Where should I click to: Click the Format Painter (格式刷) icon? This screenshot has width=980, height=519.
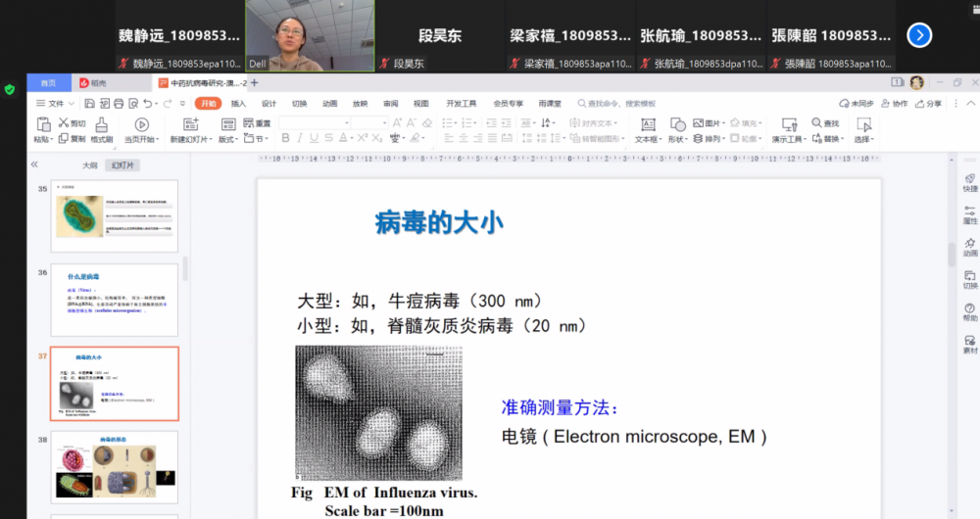101,124
